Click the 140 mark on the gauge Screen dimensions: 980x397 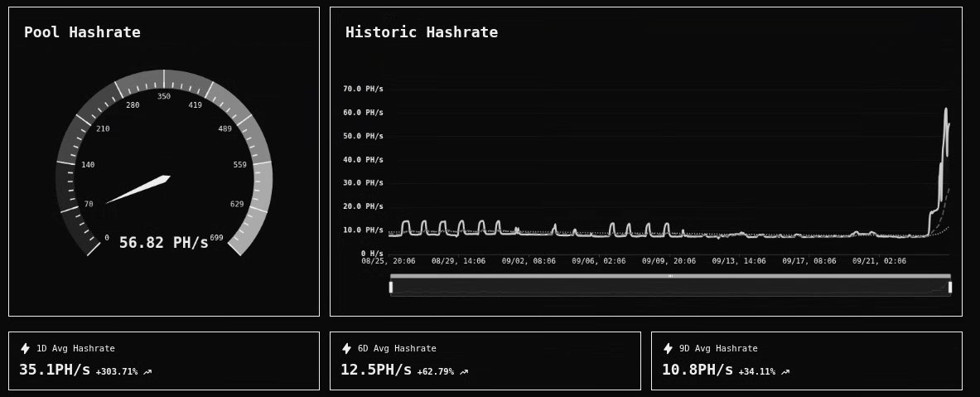click(88, 165)
